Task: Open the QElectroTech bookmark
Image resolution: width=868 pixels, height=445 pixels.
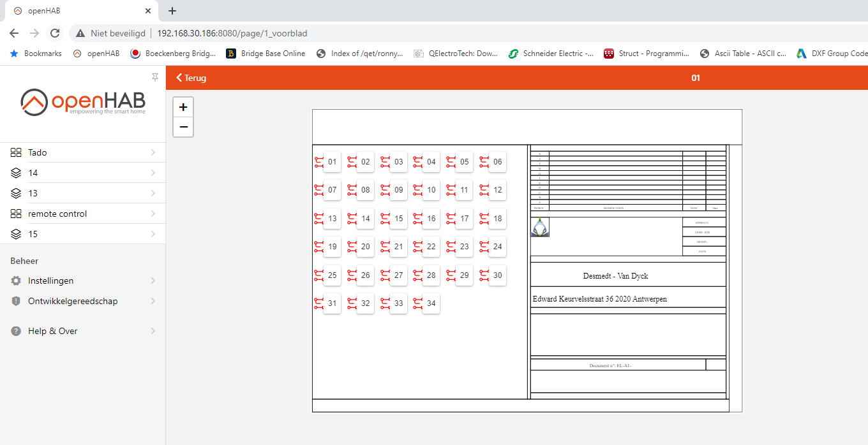Action: coord(456,54)
